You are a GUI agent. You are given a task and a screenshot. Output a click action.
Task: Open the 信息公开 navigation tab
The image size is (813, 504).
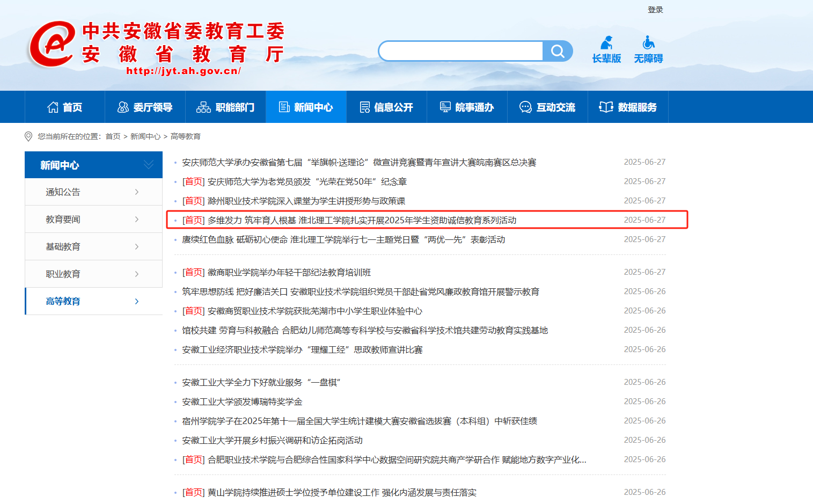pos(386,107)
